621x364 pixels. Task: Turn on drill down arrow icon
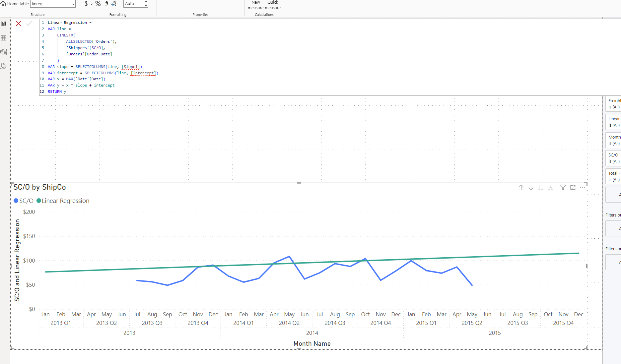point(531,188)
